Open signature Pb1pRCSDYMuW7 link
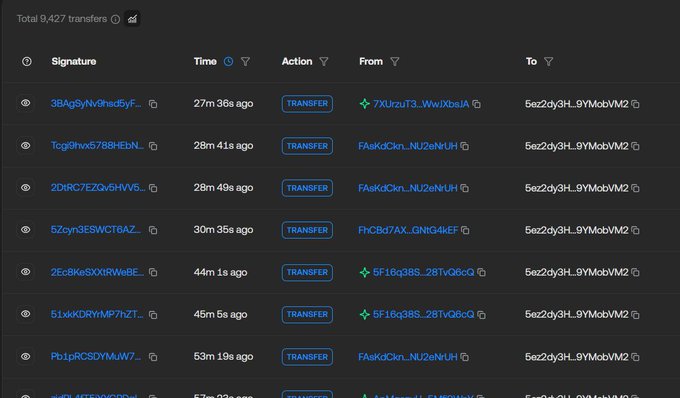This screenshot has height=398, width=680. pyautogui.click(x=95, y=356)
